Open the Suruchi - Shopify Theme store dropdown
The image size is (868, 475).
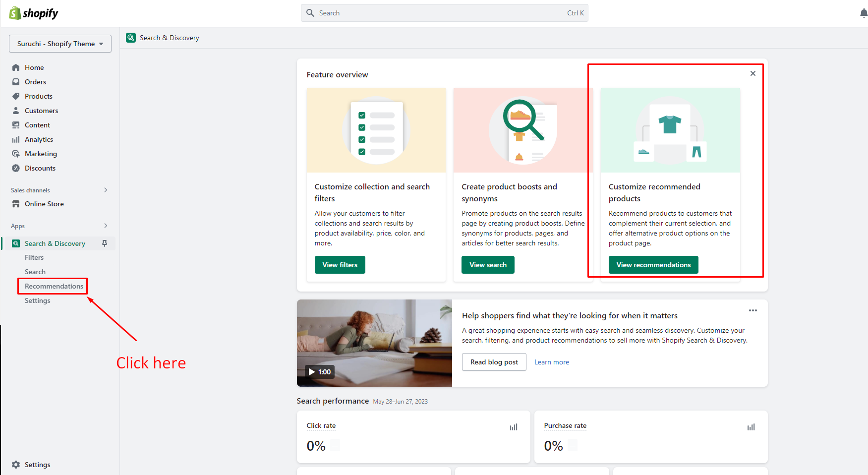pos(60,44)
